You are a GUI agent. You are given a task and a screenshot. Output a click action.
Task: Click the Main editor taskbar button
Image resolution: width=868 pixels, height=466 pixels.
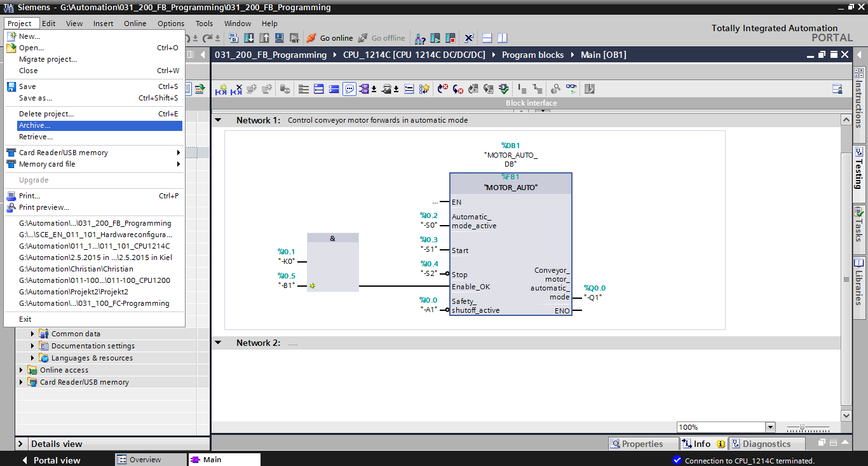[224, 460]
